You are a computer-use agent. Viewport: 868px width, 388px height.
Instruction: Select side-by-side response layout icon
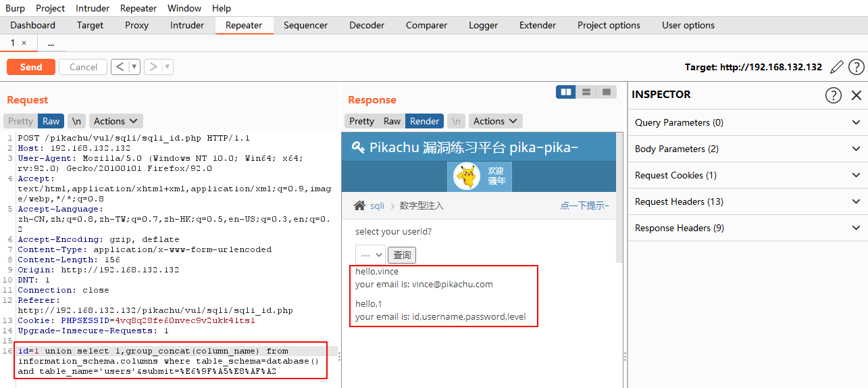point(566,91)
